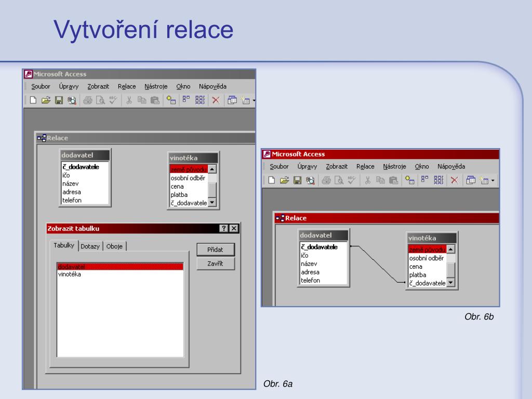Click the Zavřít button
Screen dimensions: 532x399
coord(215,263)
